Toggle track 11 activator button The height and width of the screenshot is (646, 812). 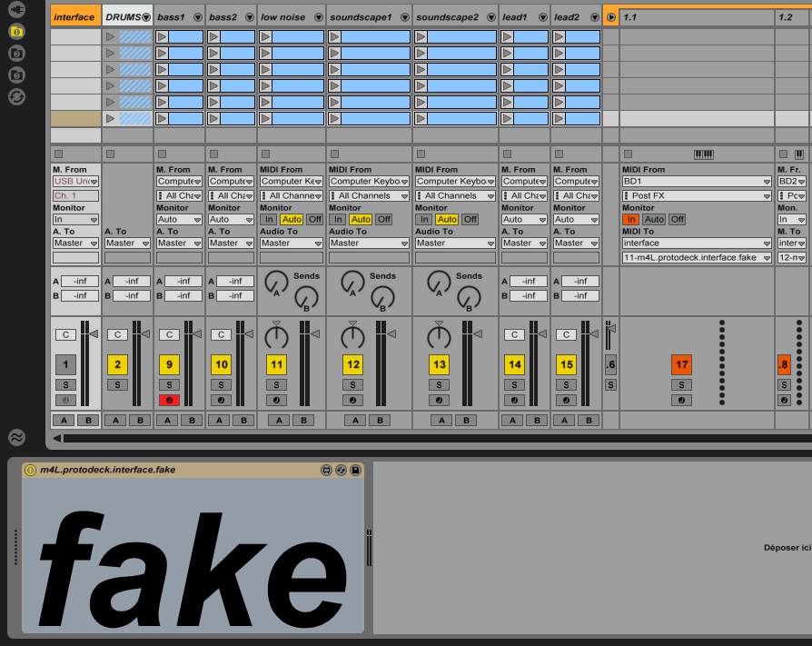(277, 365)
